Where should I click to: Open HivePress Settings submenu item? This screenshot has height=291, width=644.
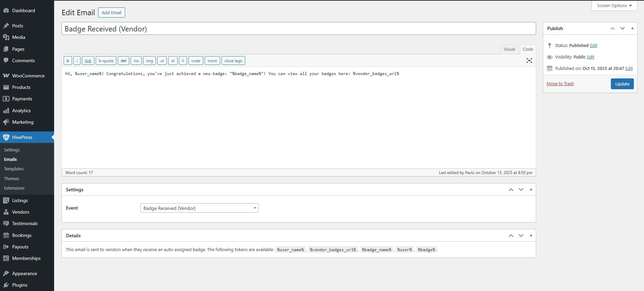[x=12, y=150]
